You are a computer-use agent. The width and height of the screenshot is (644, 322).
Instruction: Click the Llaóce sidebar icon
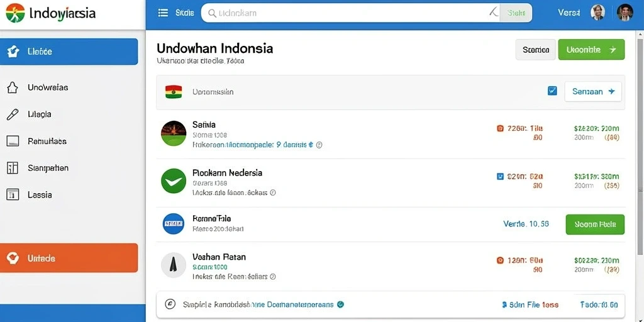13,52
